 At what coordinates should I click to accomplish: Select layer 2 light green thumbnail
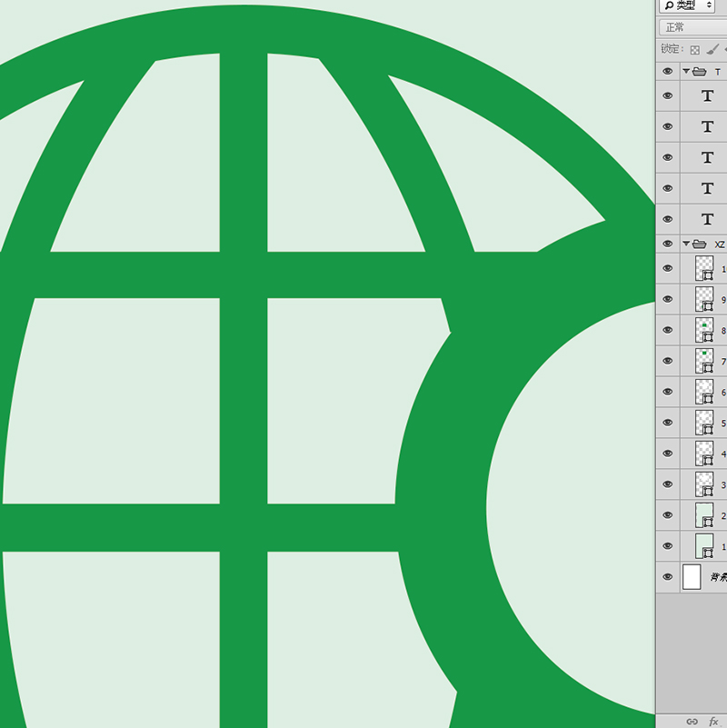click(x=704, y=515)
